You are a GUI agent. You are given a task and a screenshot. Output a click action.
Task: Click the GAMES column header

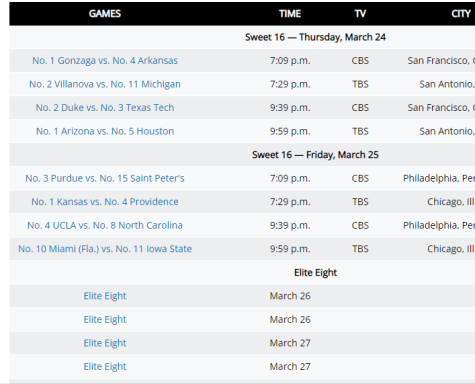pos(105,14)
